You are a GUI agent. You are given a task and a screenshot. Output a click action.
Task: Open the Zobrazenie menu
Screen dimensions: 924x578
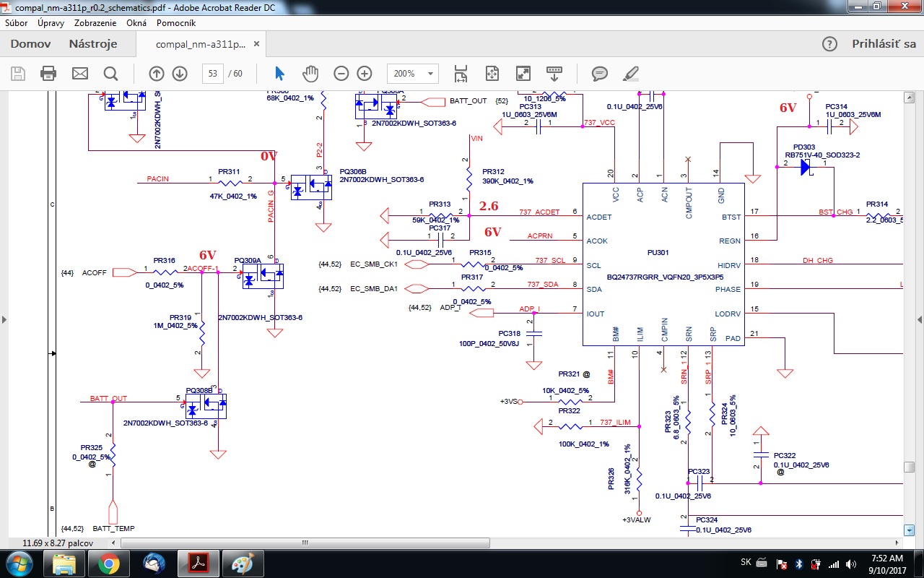(97, 23)
